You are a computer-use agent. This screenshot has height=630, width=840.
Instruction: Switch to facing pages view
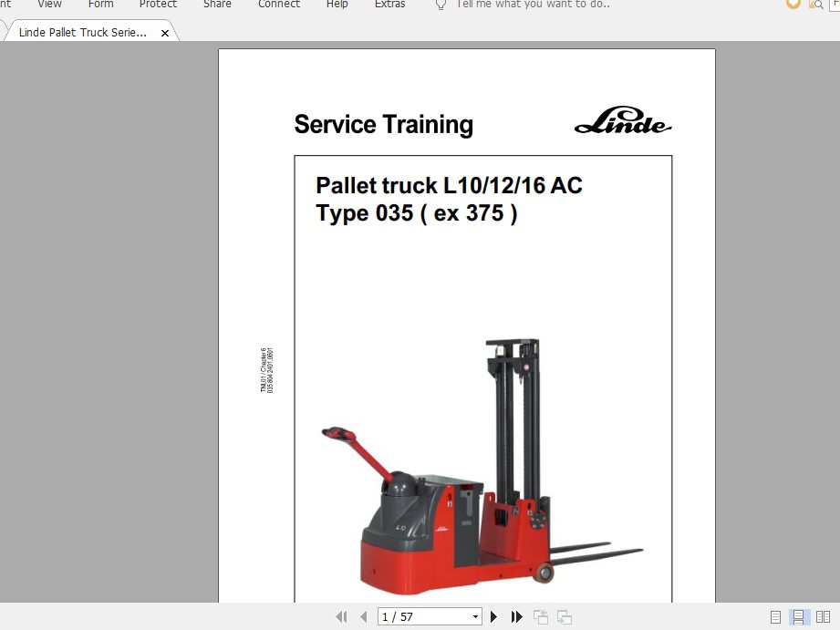(823, 617)
